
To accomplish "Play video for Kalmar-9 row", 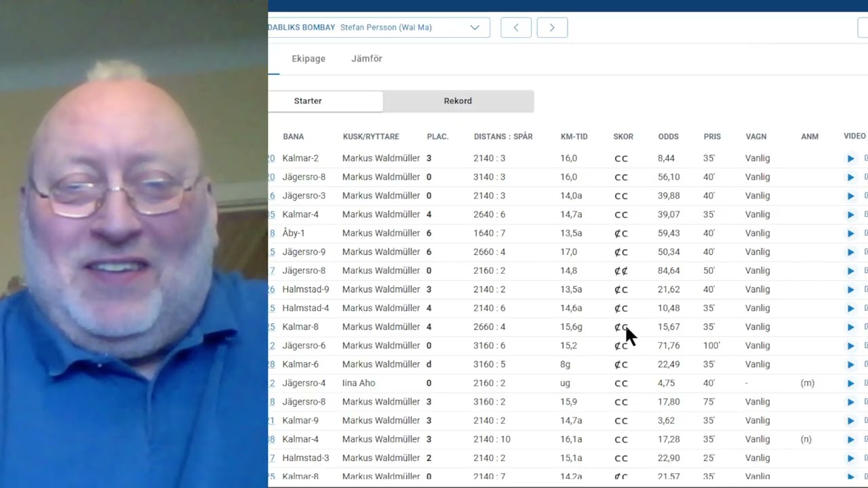I will coord(850,421).
